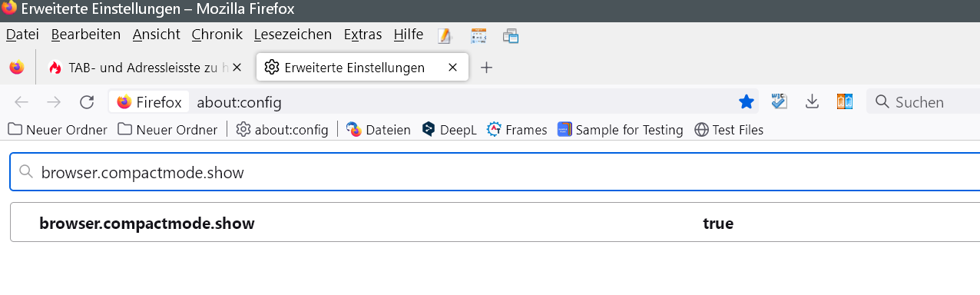This screenshot has width=980, height=295.
Task: Open the Extras menu
Action: pyautogui.click(x=363, y=35)
